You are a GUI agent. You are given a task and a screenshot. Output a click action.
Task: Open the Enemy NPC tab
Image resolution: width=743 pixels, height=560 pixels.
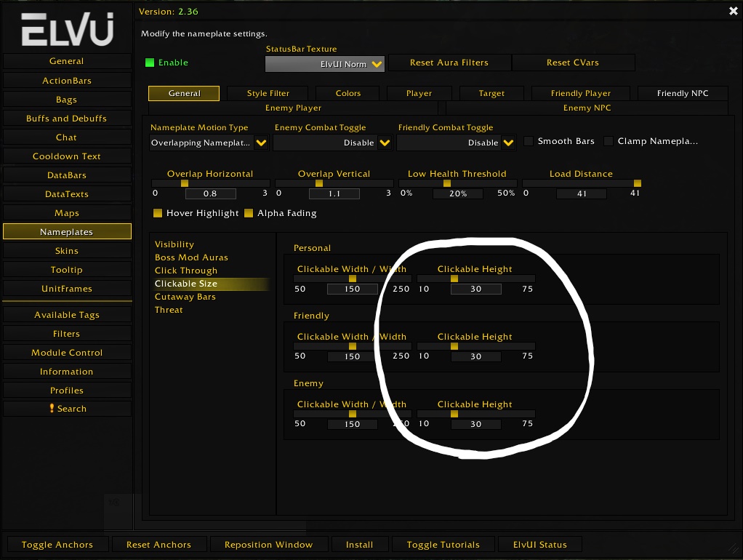587,108
